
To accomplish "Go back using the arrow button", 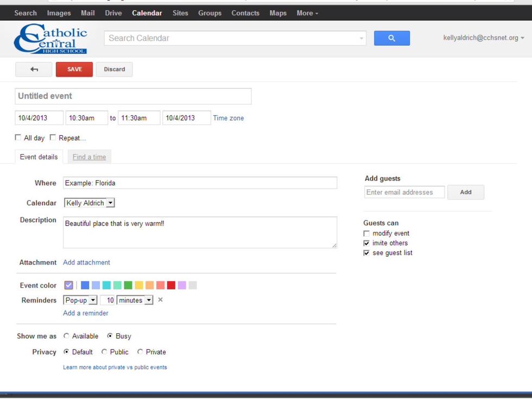I will [34, 69].
